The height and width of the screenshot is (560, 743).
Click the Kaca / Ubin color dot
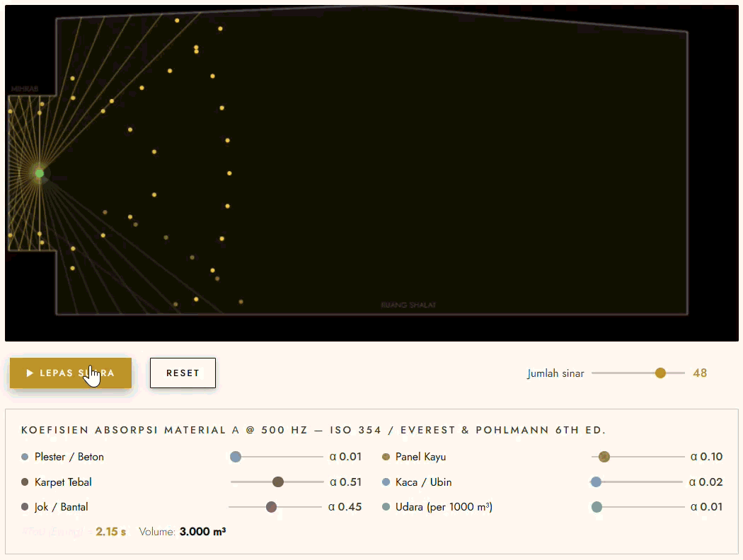[386, 482]
